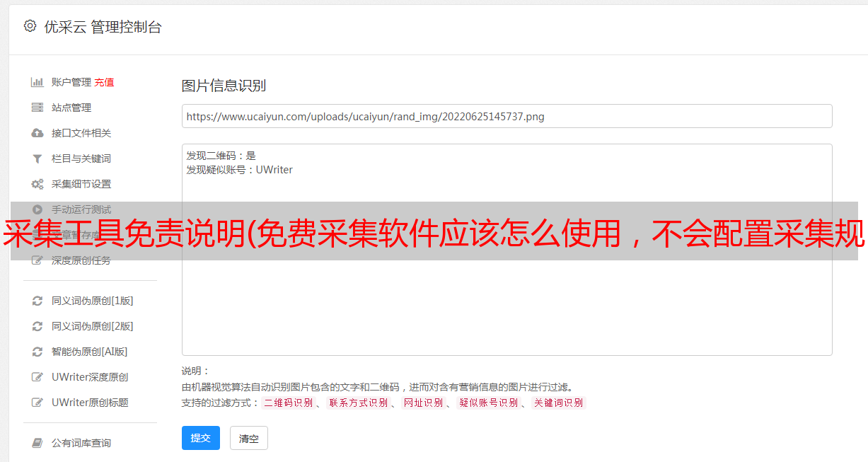Image resolution: width=868 pixels, height=462 pixels.
Task: Click the refresh icon for 智能伪原创[AI版]
Action: pyautogui.click(x=37, y=352)
